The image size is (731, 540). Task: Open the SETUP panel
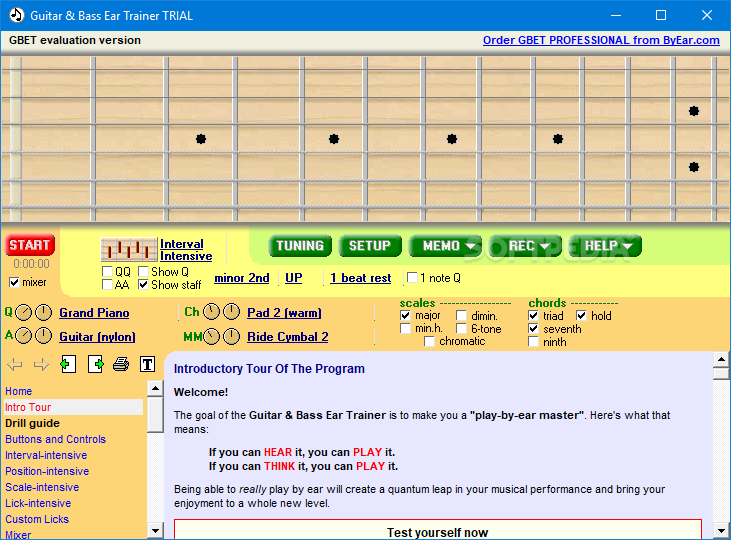point(370,246)
